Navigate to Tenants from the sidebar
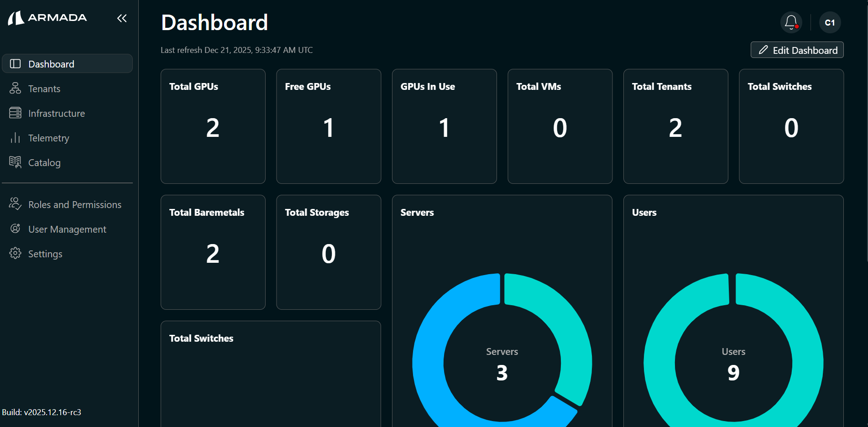This screenshot has width=868, height=427. point(44,89)
